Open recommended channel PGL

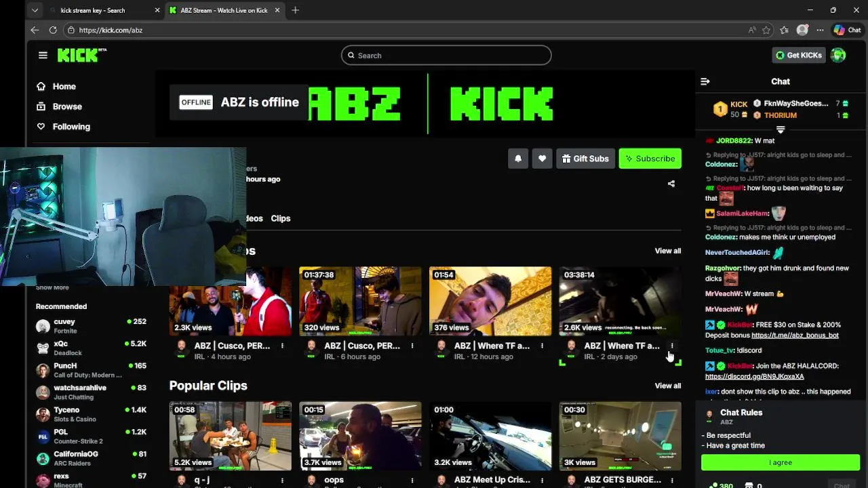tap(91, 436)
